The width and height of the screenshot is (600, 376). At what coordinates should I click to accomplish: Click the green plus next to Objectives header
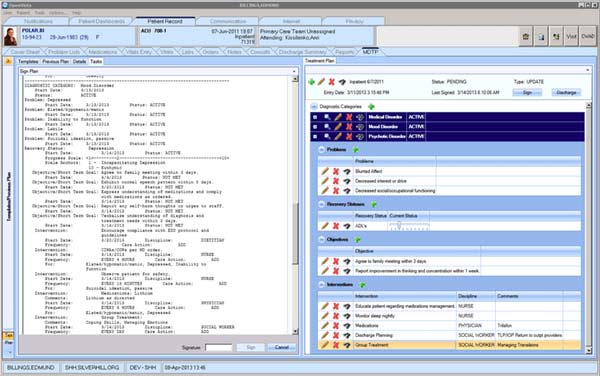[x=357, y=240]
